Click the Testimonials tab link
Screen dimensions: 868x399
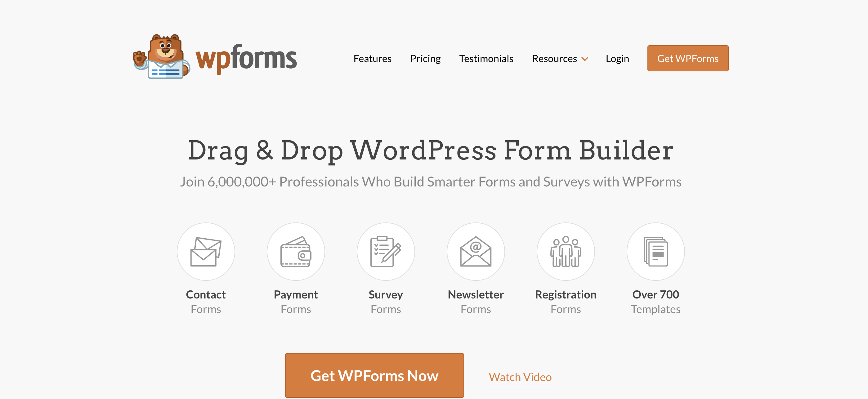[x=486, y=57]
